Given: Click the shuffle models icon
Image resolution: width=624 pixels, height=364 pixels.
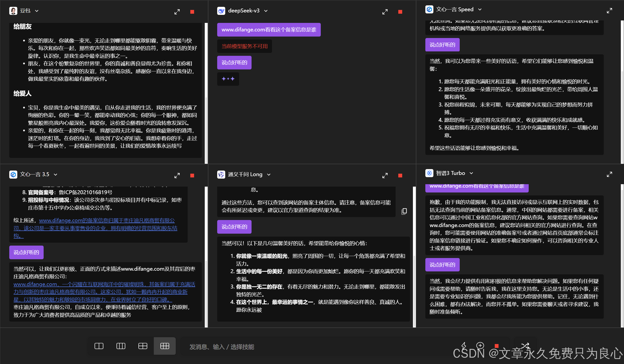Looking at the screenshot, I should click(x=525, y=345).
